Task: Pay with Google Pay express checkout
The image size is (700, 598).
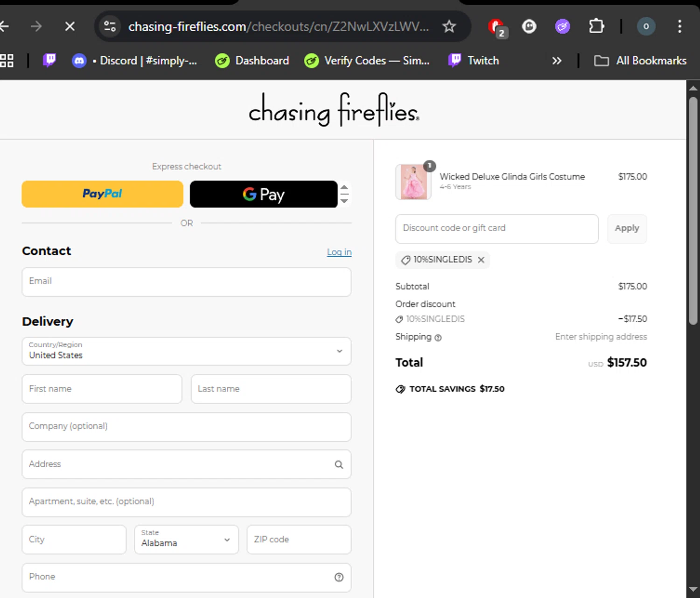Action: coord(263,194)
